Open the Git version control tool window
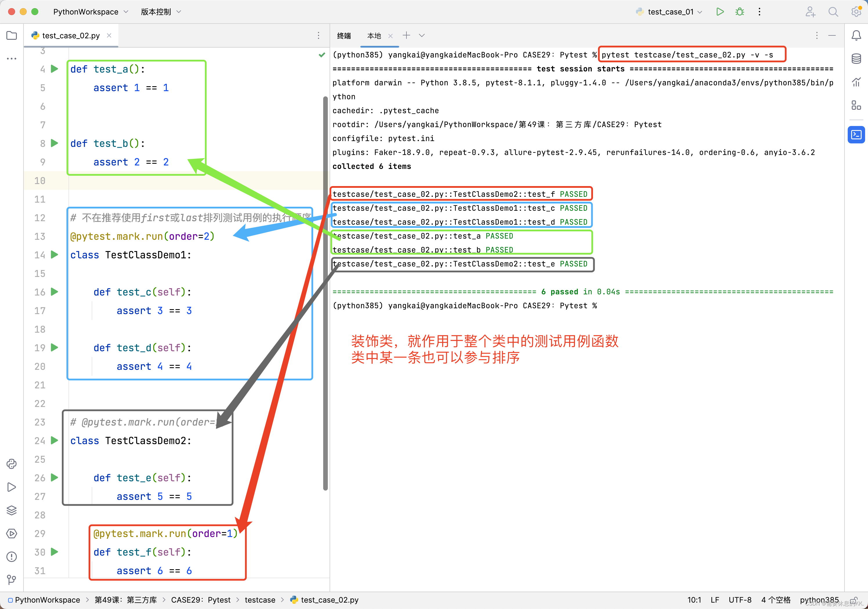Screen dimensions: 868x609 click(12, 580)
